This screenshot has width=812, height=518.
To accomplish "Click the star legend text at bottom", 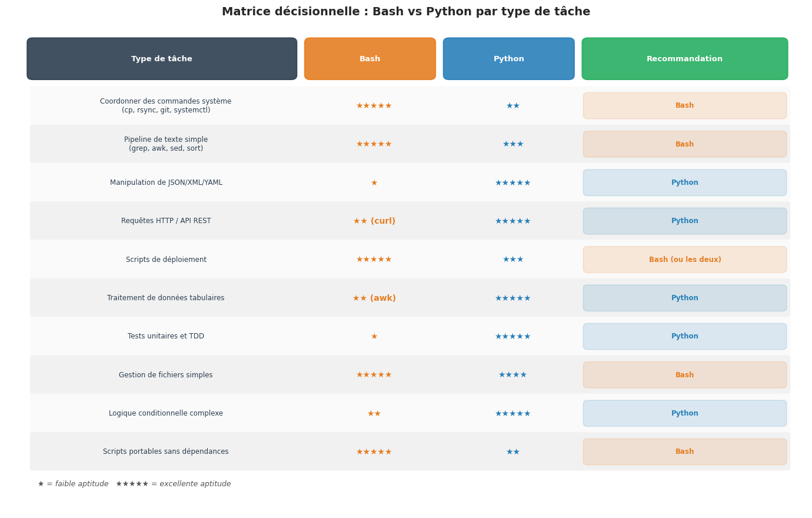I will (134, 484).
